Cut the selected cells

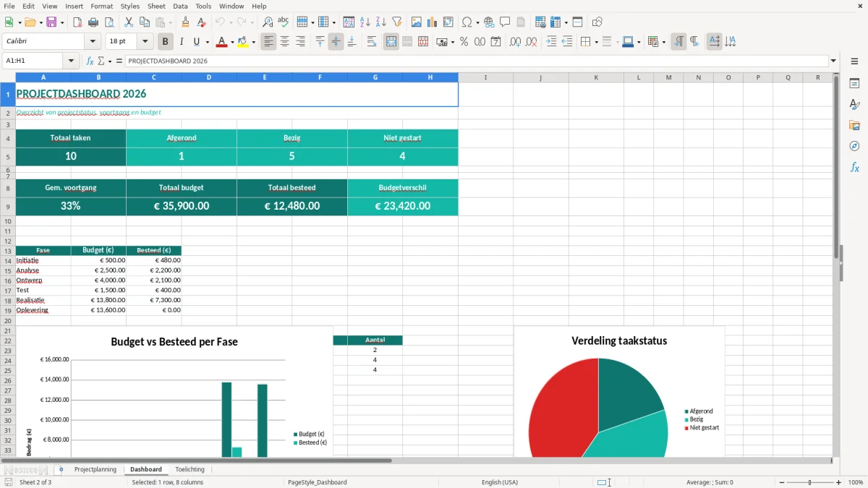[129, 22]
